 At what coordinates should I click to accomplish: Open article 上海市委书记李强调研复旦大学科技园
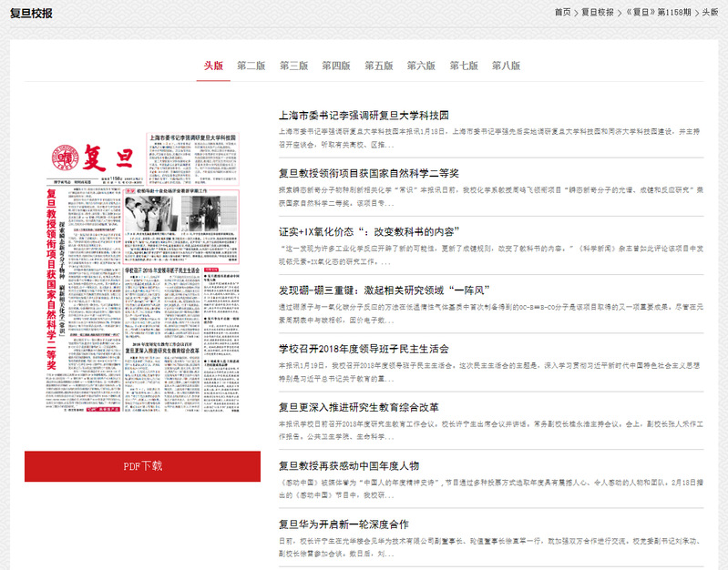click(x=364, y=116)
